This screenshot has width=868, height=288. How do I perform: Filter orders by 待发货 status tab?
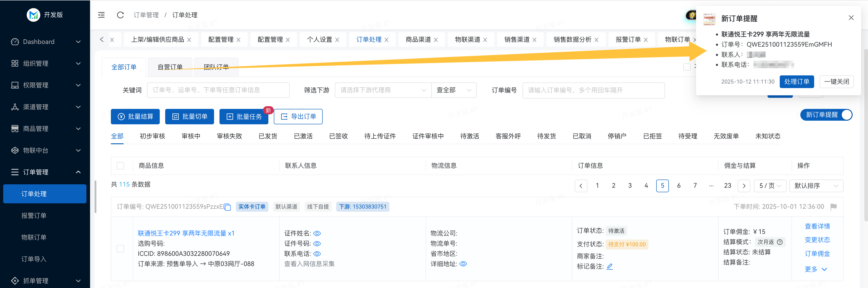pyautogui.click(x=546, y=136)
